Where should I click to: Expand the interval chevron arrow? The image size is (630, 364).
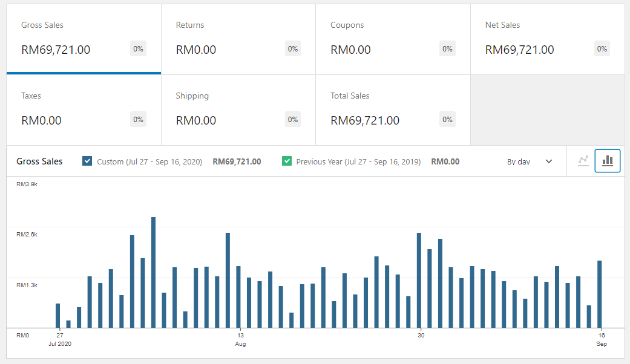(x=549, y=161)
